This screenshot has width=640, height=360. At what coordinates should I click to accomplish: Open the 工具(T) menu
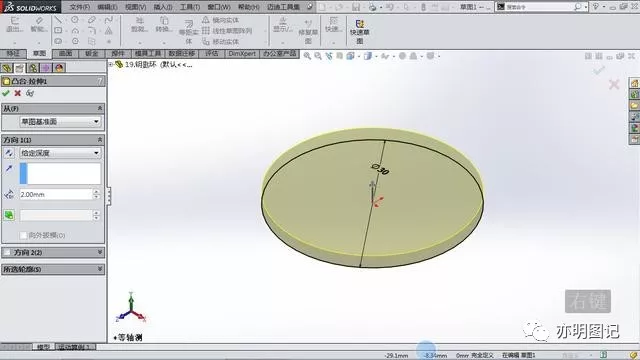190,7
